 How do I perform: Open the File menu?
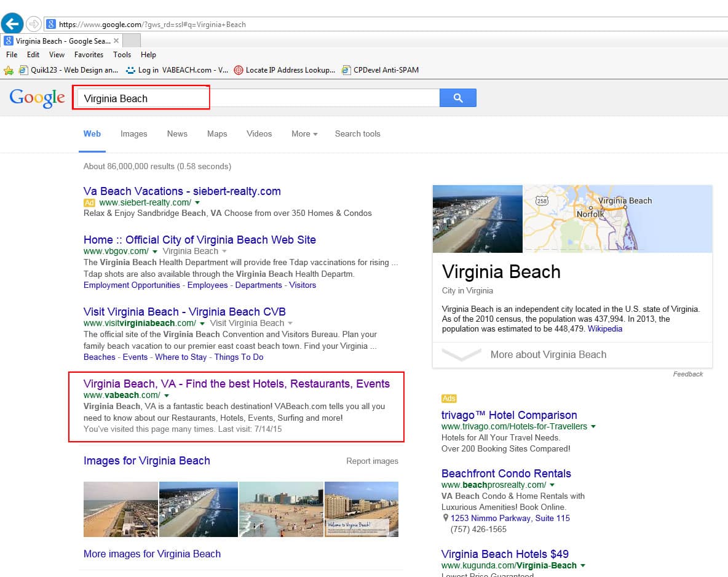point(12,55)
